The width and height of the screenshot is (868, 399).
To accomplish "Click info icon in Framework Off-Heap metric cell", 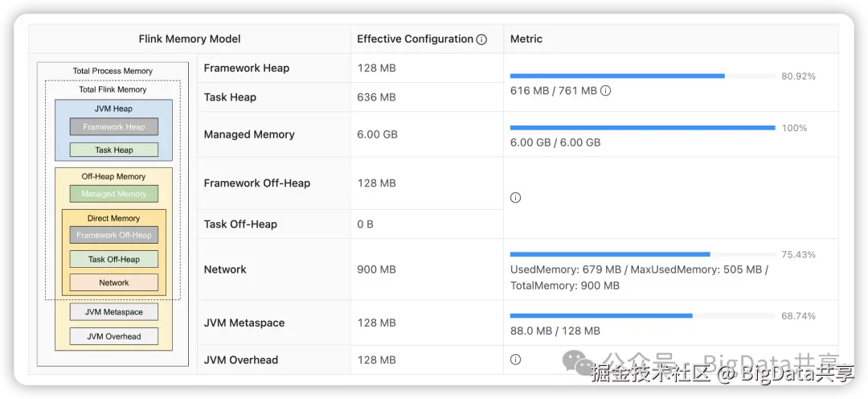I will pos(516,198).
